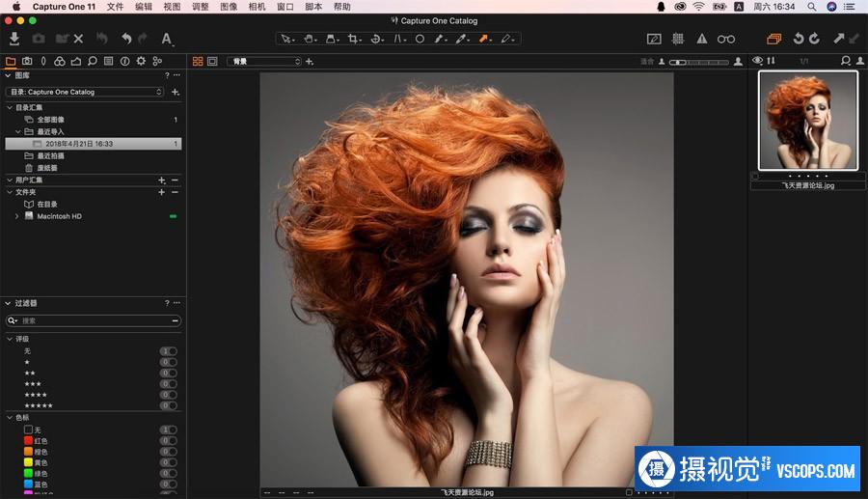Collapse the 评级 filter section
The height and width of the screenshot is (499, 868).
[x=10, y=339]
